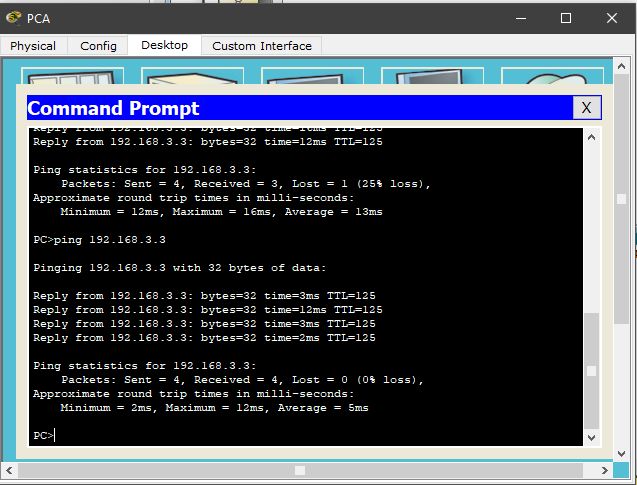The width and height of the screenshot is (637, 485).
Task: Open the Custom Interface tab
Action: coord(262,46)
